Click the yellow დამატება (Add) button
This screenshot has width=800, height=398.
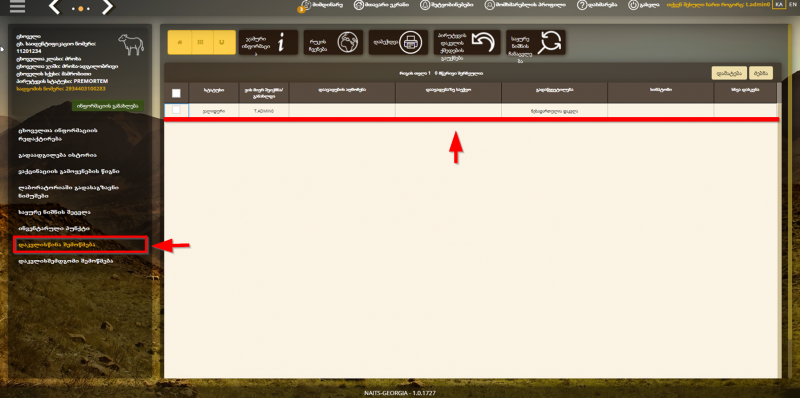pyautogui.click(x=729, y=73)
